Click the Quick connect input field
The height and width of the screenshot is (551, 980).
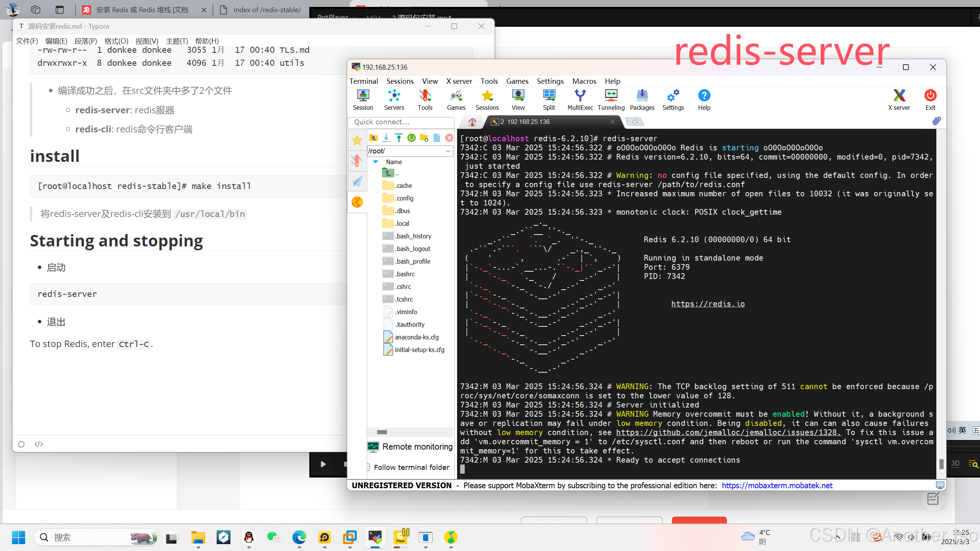pyautogui.click(x=401, y=122)
